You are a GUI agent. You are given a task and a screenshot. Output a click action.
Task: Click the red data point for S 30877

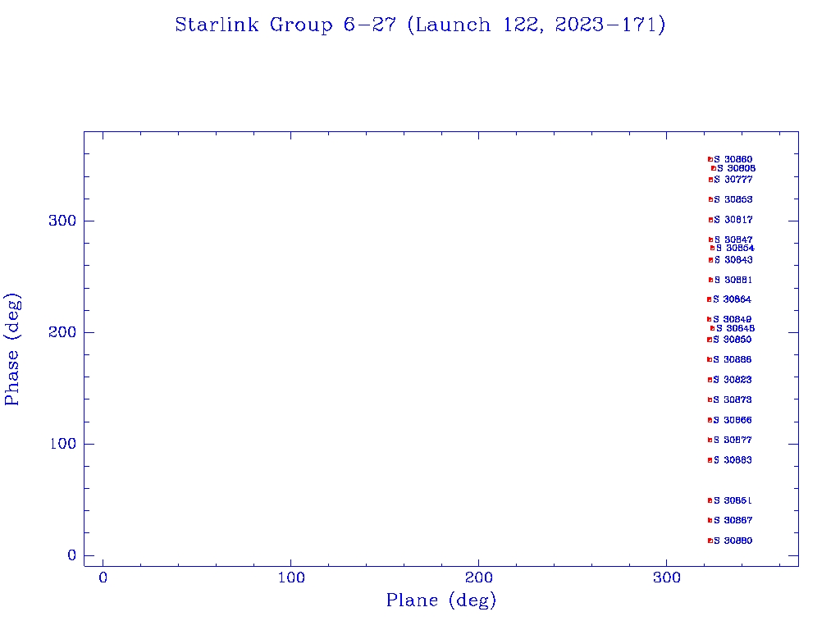tap(710, 440)
